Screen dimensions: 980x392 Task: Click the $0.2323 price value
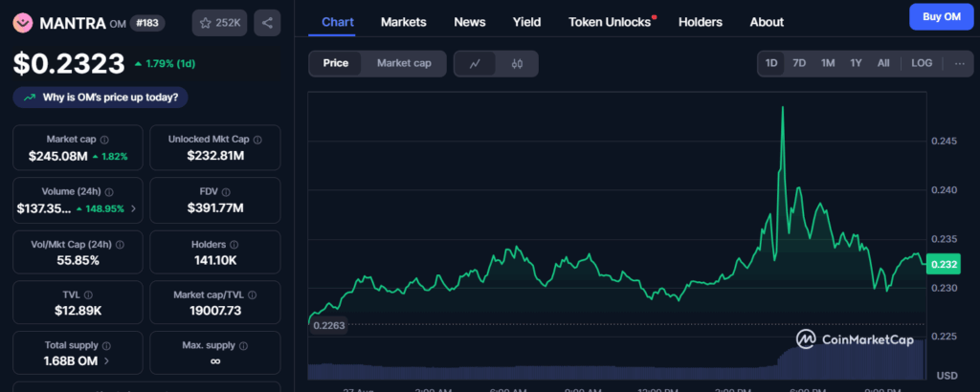point(69,64)
